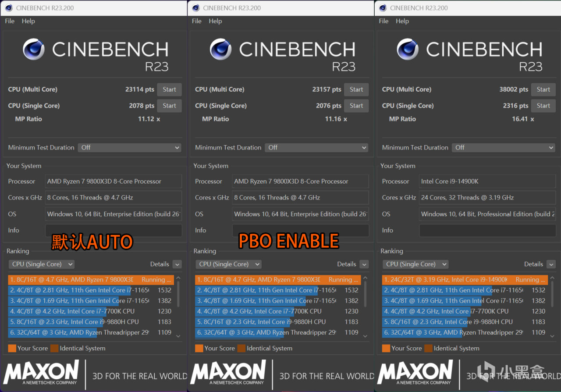Select the i7-7700K ranking entry in middle window

pos(262,311)
